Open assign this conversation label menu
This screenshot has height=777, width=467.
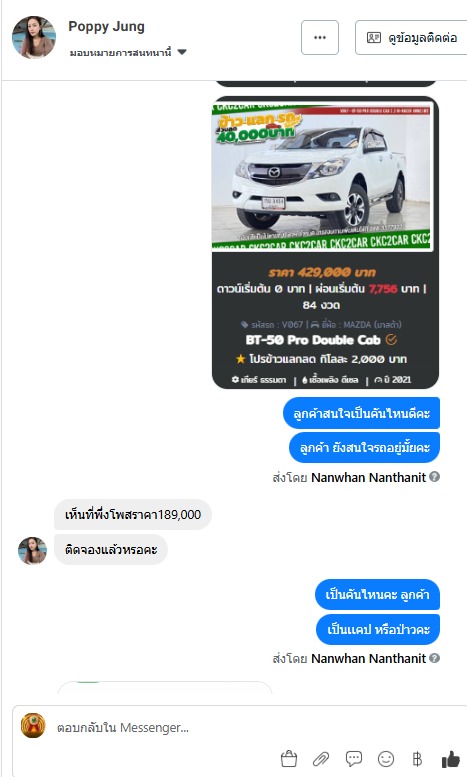pos(120,53)
